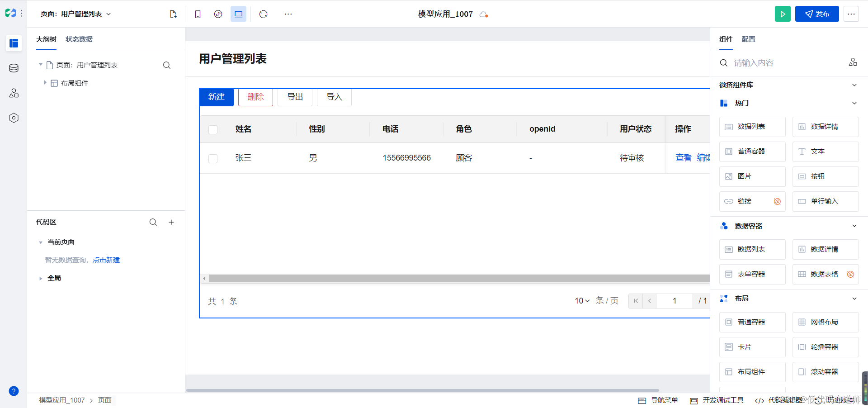
Task: Open the data source sidebar icon
Action: point(14,68)
